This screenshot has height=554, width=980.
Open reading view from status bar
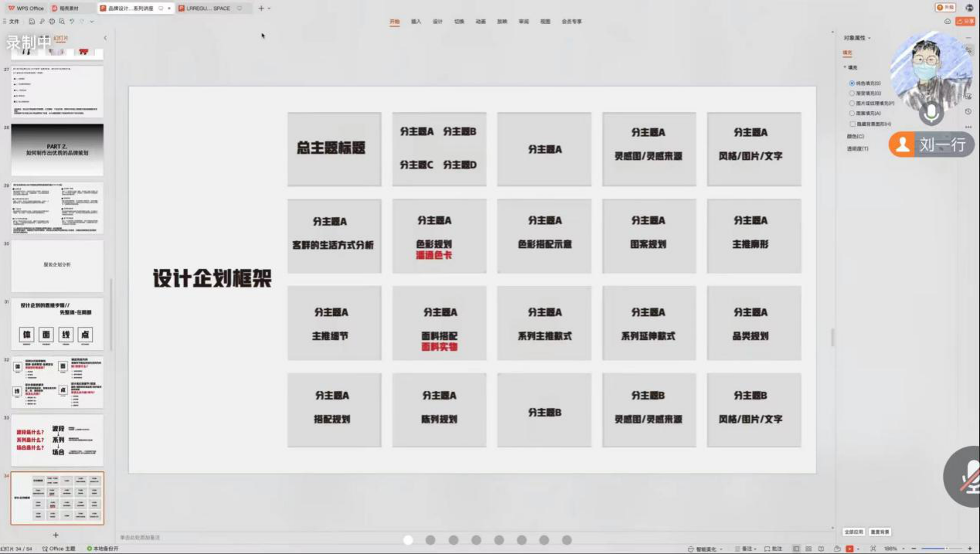[822, 549]
